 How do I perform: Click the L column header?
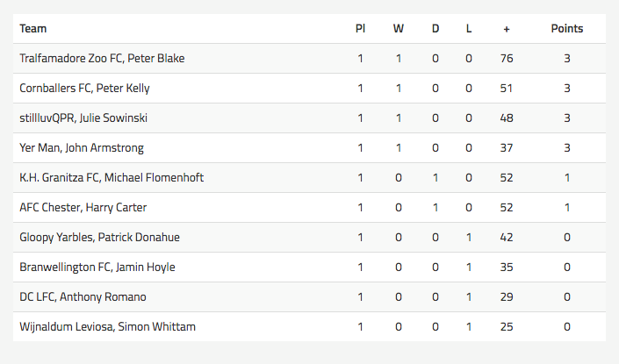coord(469,29)
